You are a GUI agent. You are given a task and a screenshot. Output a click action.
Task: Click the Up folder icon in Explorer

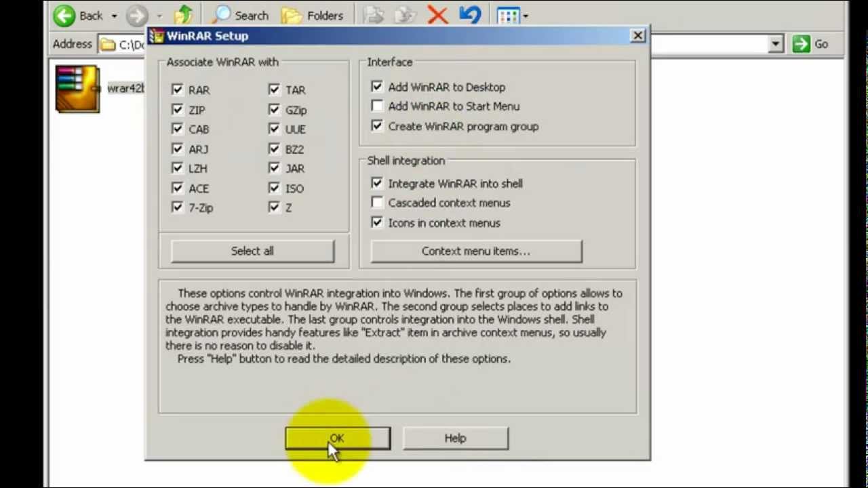pos(183,15)
